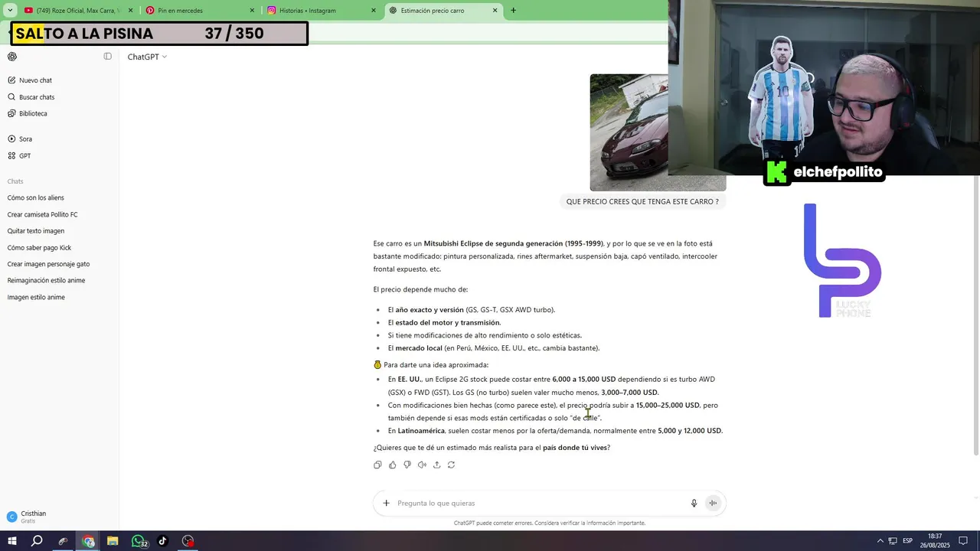Click ESP language indicator

tap(907, 541)
